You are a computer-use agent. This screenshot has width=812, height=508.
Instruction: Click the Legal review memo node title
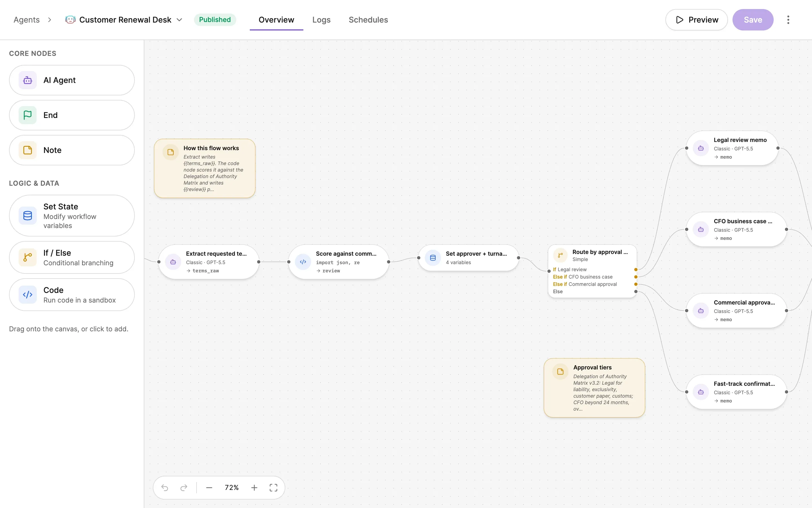click(740, 140)
